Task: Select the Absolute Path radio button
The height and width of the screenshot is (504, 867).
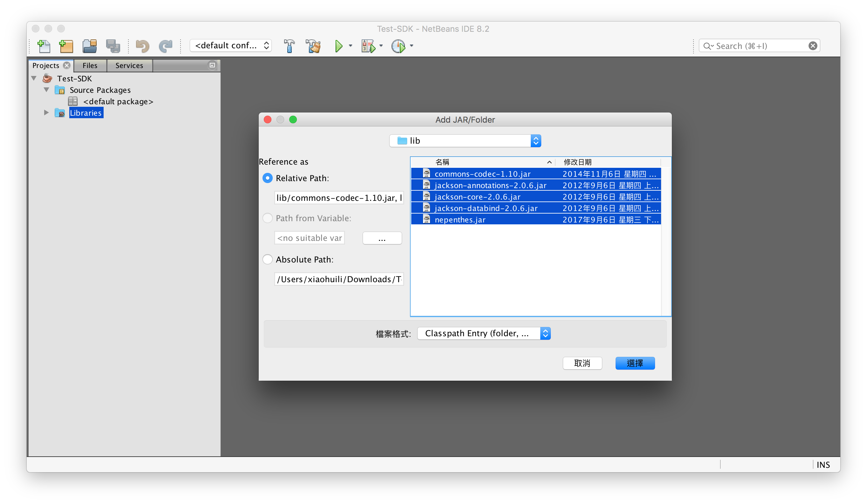Action: (267, 259)
